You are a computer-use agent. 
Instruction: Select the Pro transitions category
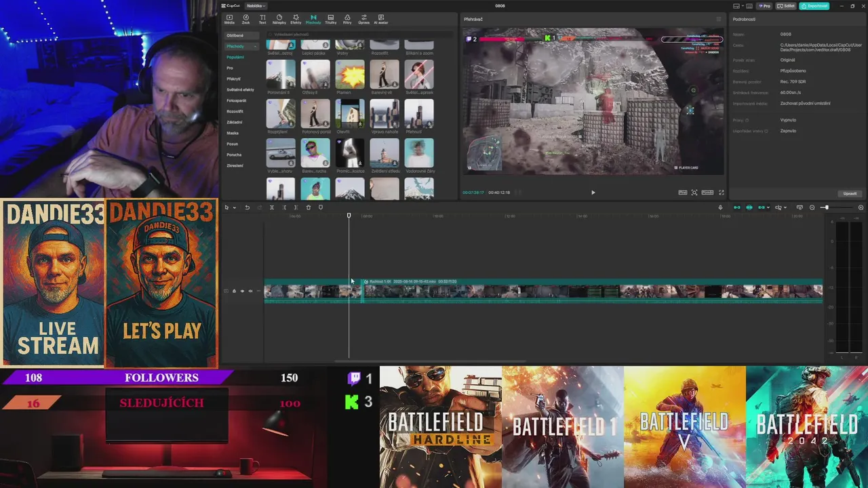pos(230,68)
